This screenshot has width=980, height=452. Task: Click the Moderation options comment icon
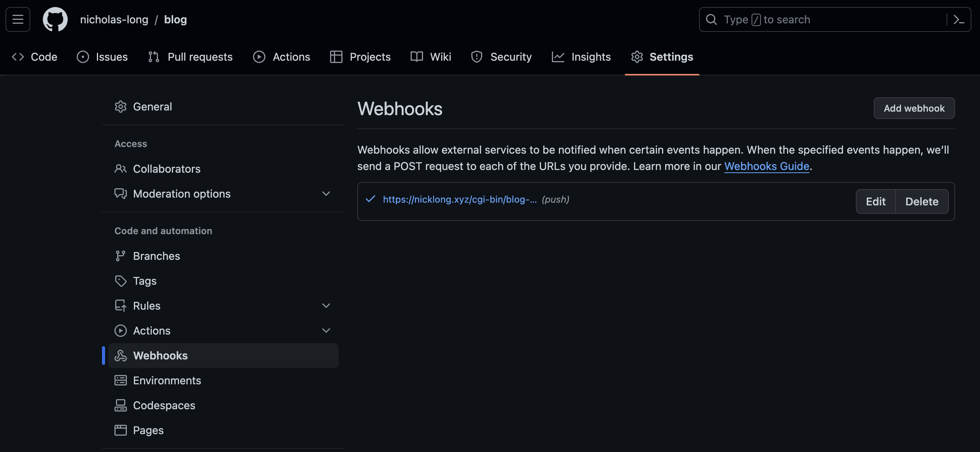[x=121, y=194]
